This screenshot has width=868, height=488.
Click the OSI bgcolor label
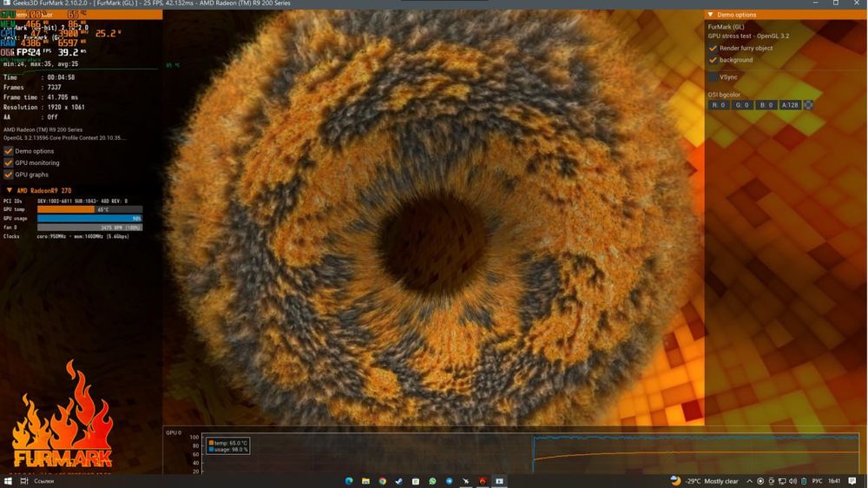click(x=724, y=95)
